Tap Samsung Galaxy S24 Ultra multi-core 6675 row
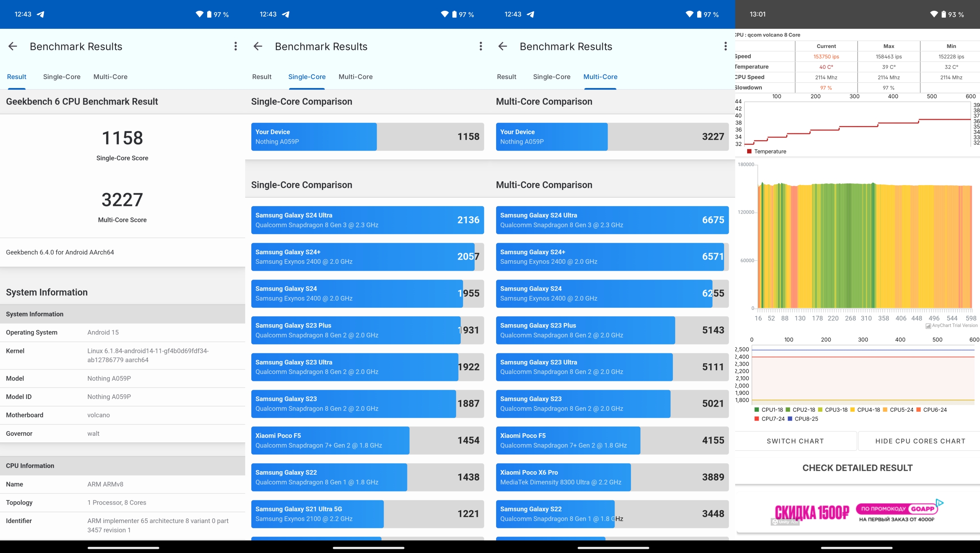The height and width of the screenshot is (553, 980). click(612, 220)
